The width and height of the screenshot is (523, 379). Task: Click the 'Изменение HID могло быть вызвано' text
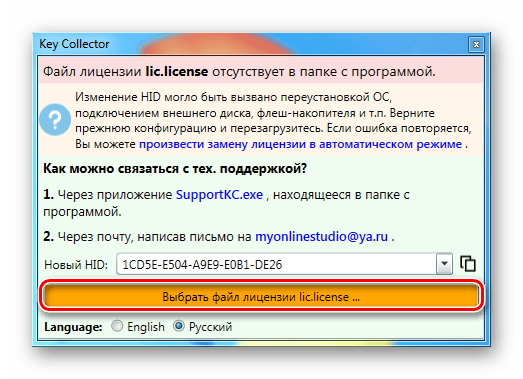coord(273,120)
